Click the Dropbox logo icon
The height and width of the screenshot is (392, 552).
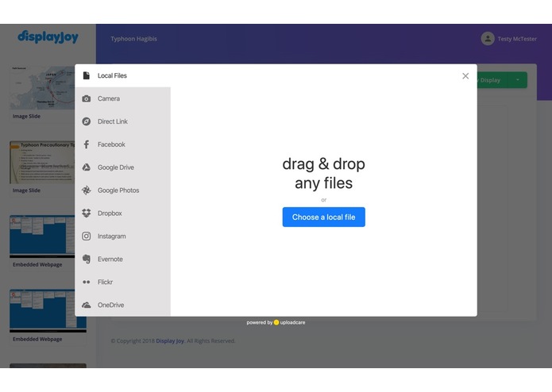pos(87,213)
